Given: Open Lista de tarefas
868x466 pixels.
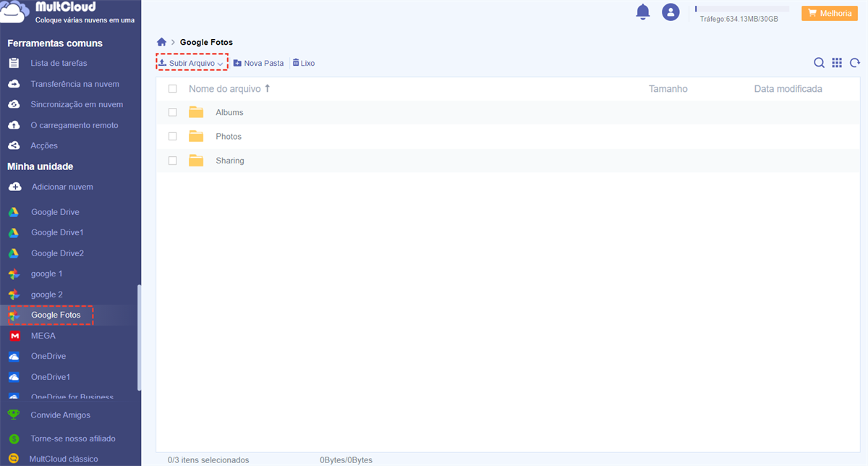Looking at the screenshot, I should [x=59, y=63].
